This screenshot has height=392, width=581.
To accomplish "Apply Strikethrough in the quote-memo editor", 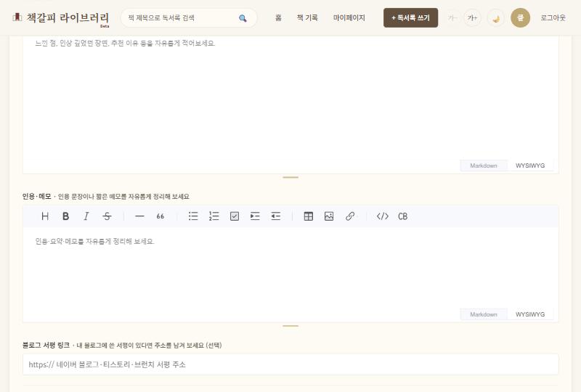I will click(x=107, y=216).
